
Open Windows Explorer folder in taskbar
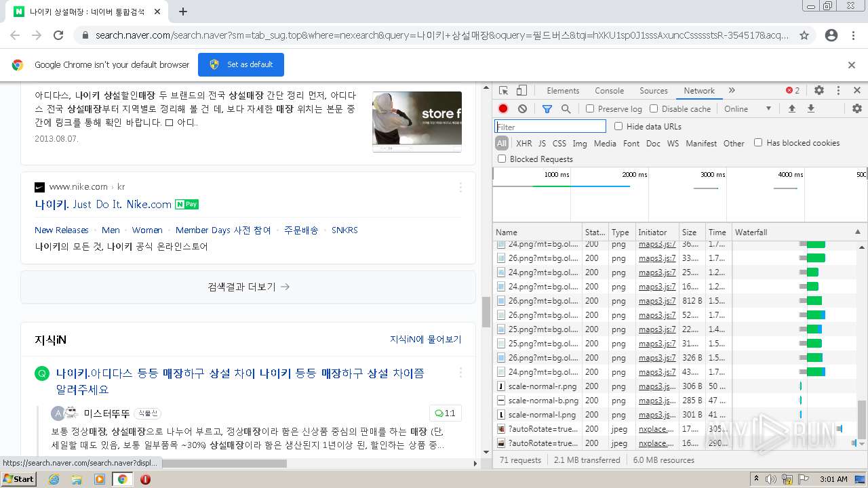pyautogui.click(x=77, y=479)
